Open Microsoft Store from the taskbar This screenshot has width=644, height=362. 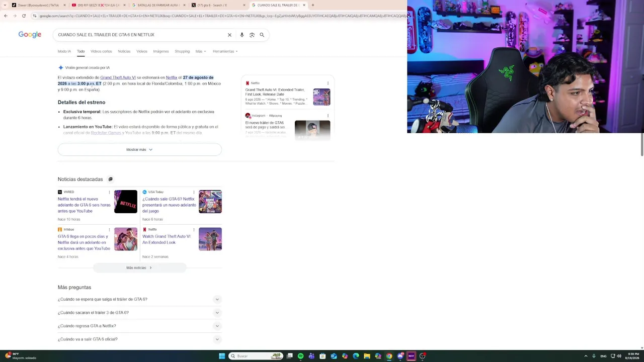click(323, 356)
